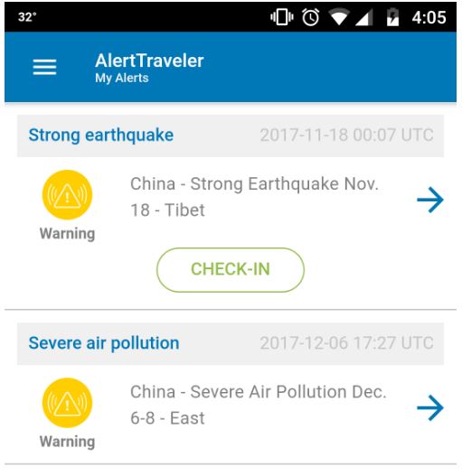Image resolution: width=462 pixels, height=476 pixels.
Task: Tap the pollution timestamp 2017-12-06 17:27 UTC
Action: click(347, 343)
